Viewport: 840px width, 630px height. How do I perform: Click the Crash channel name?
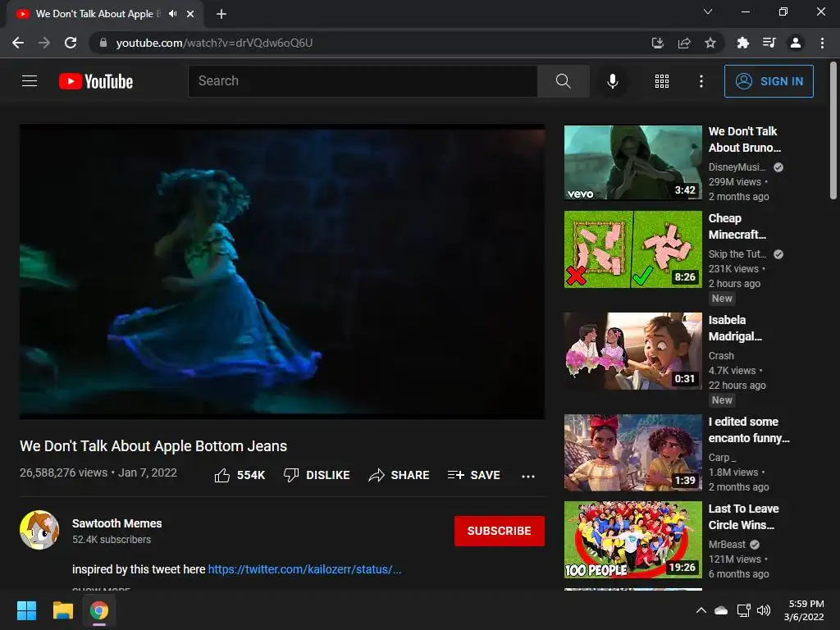pos(721,356)
